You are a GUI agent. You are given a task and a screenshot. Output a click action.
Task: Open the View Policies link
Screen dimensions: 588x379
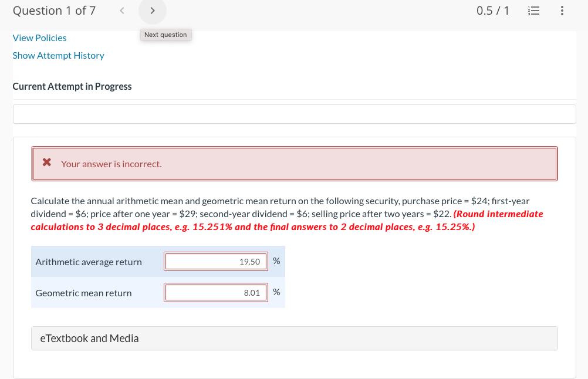tap(39, 38)
